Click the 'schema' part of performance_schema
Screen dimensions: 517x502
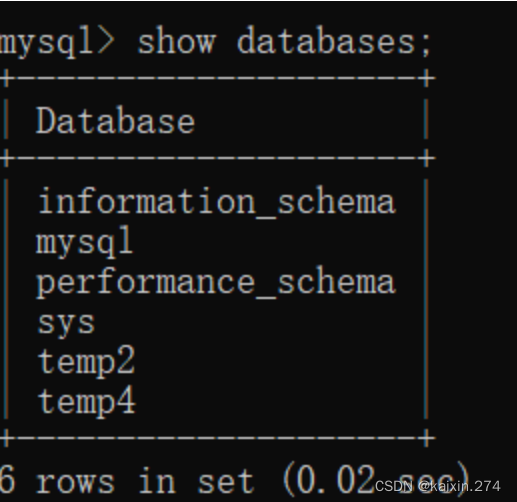[336, 282]
